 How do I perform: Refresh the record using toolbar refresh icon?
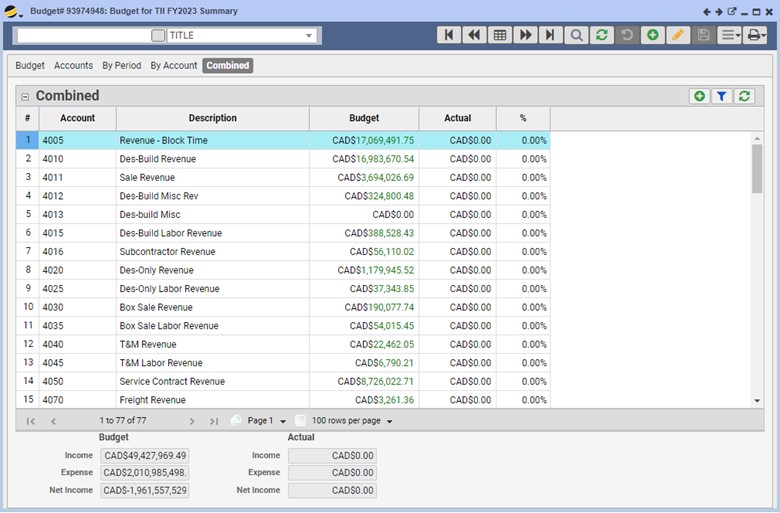pos(601,35)
